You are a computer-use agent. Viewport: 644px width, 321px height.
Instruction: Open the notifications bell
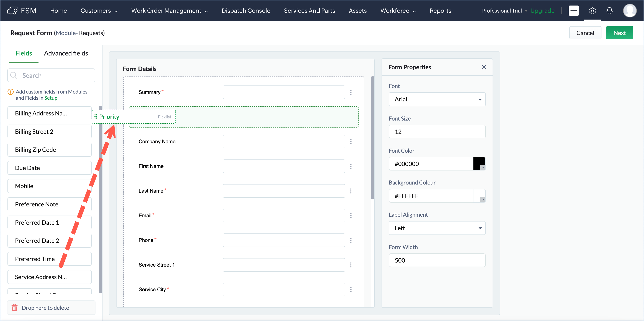610,10
